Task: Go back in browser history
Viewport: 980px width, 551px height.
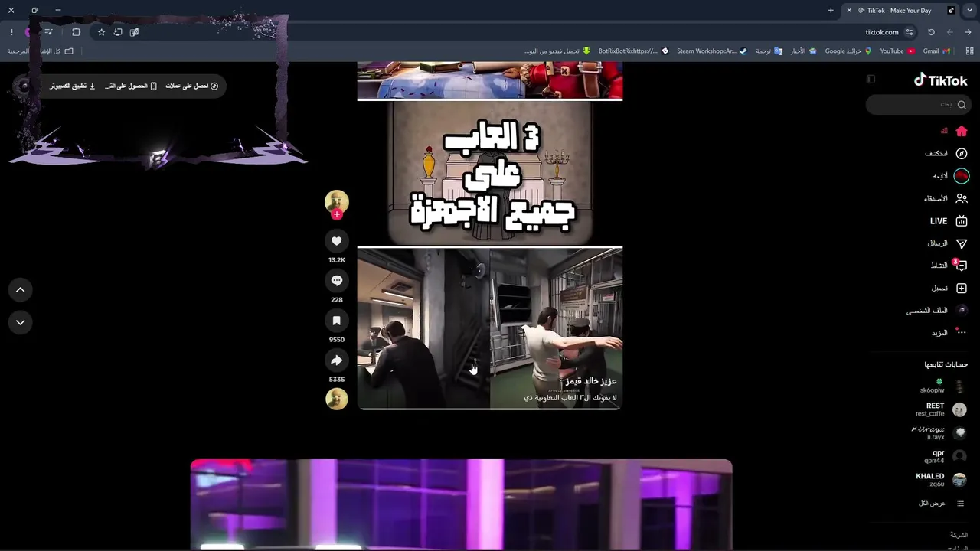Action: (949, 32)
